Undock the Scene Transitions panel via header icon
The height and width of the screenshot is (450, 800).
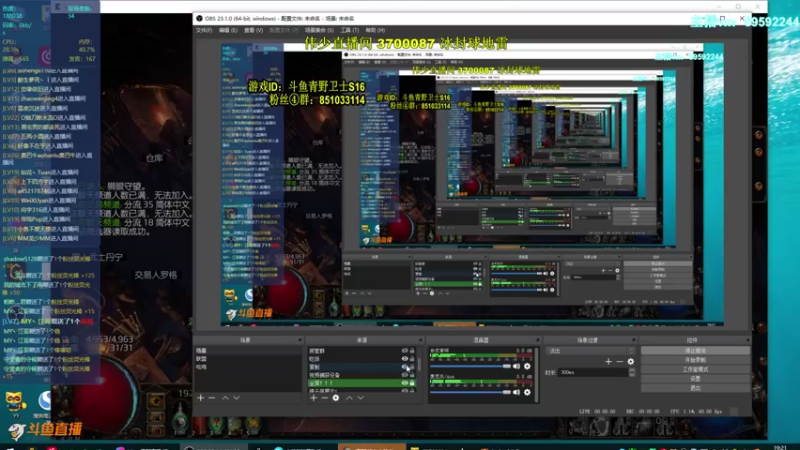tap(633, 340)
